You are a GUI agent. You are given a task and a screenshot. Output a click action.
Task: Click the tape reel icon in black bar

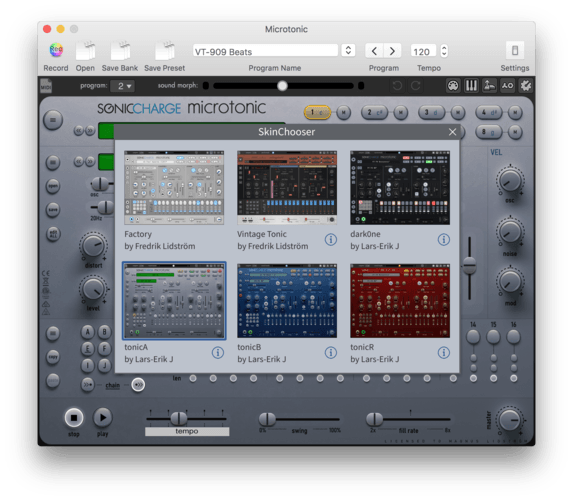507,86
